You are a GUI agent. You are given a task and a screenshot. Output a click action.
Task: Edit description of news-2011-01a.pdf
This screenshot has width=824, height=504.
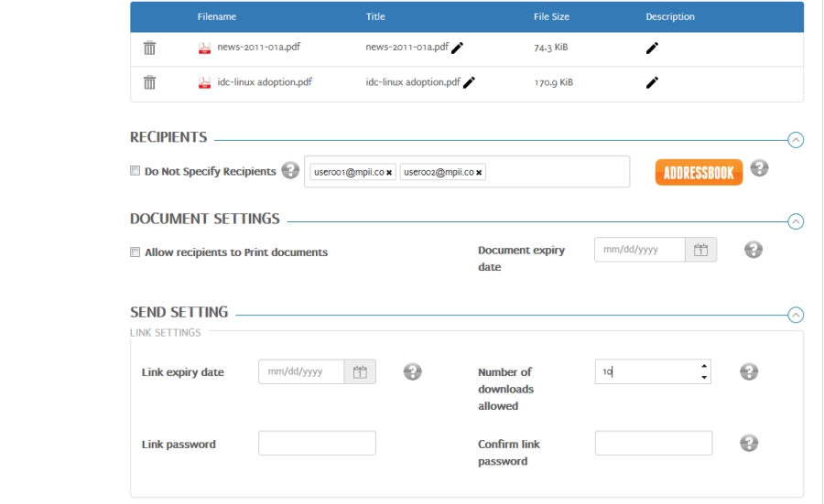click(652, 48)
